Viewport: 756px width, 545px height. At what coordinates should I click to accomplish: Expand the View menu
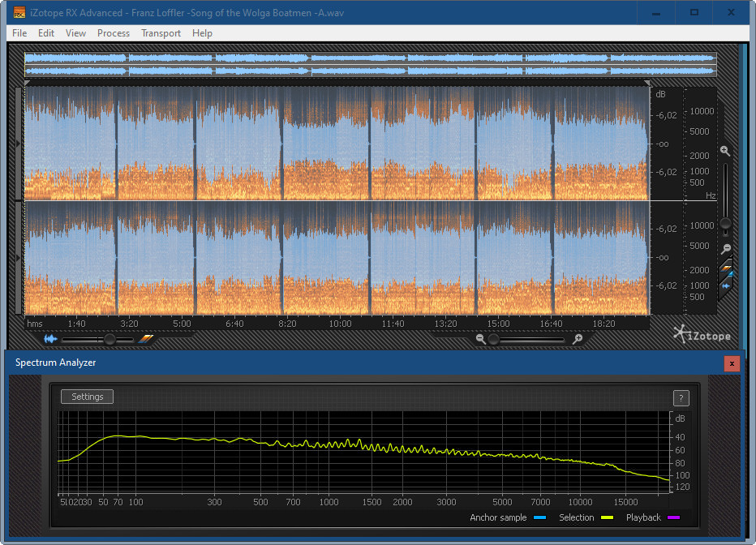[x=75, y=33]
